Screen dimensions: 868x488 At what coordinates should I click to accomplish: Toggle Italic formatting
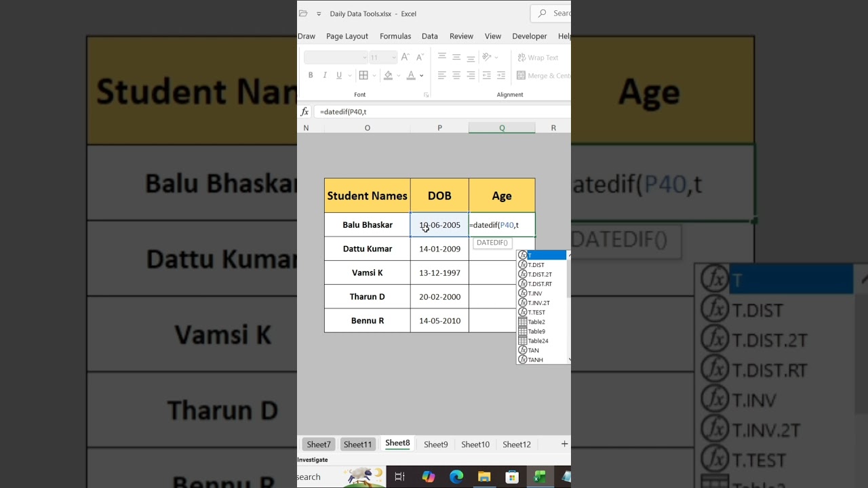[325, 75]
